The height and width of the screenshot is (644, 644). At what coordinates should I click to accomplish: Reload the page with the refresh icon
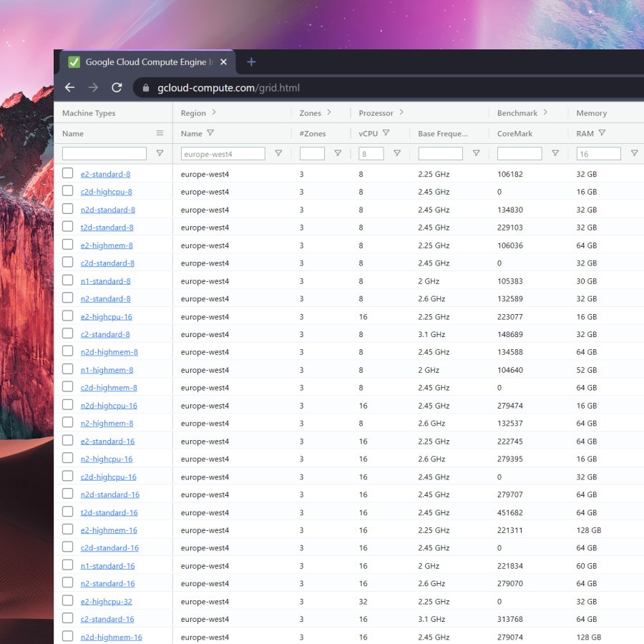(x=117, y=87)
